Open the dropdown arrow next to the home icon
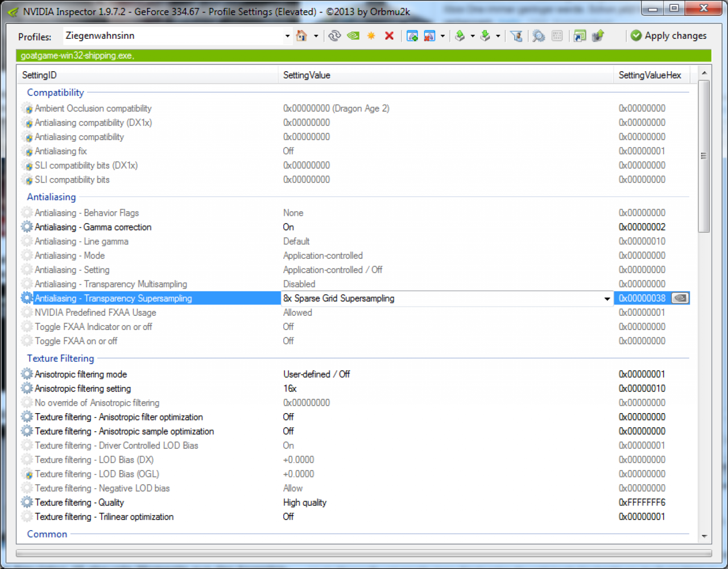 coord(316,36)
